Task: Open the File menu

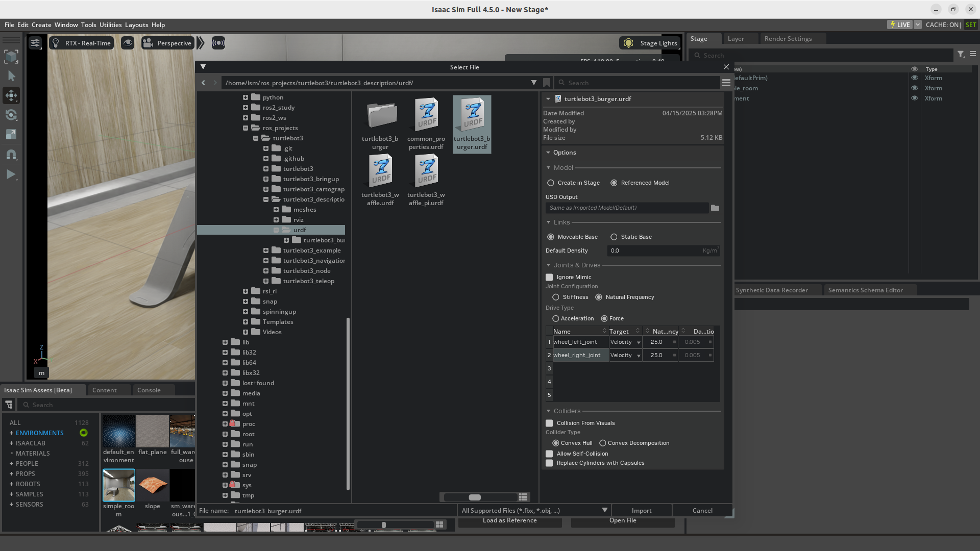Action: [9, 24]
